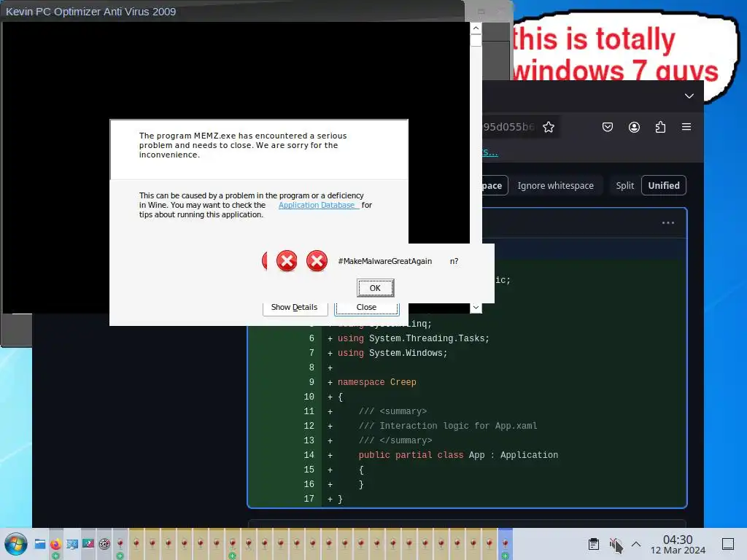Save page to Pocket in Firefox
This screenshot has width=747, height=560.
[608, 127]
